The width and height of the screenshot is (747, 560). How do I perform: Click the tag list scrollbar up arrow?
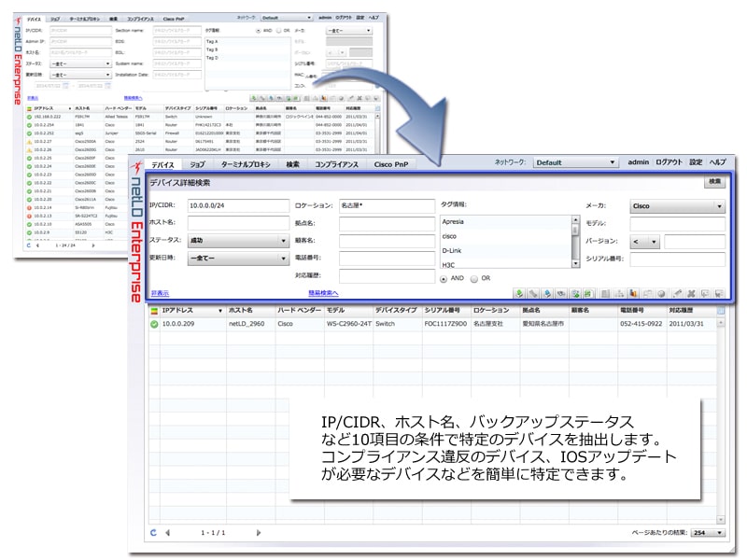click(575, 220)
